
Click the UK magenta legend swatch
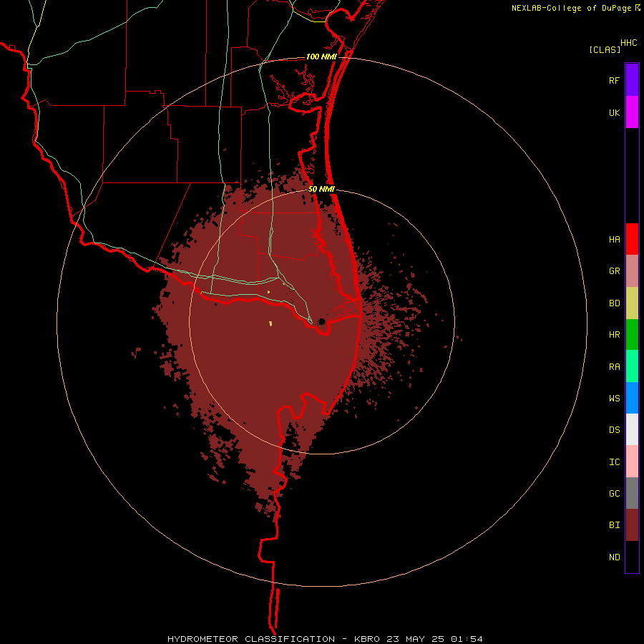click(632, 112)
